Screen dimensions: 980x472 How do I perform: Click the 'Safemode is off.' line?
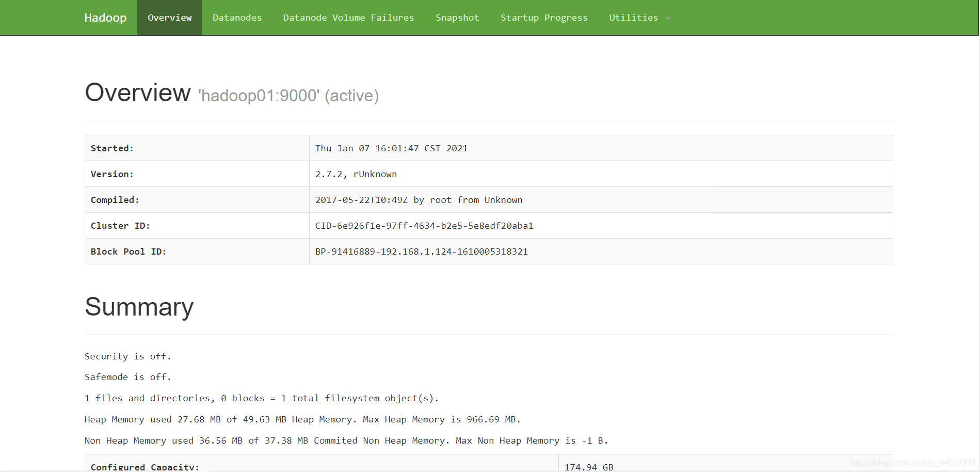(x=127, y=377)
